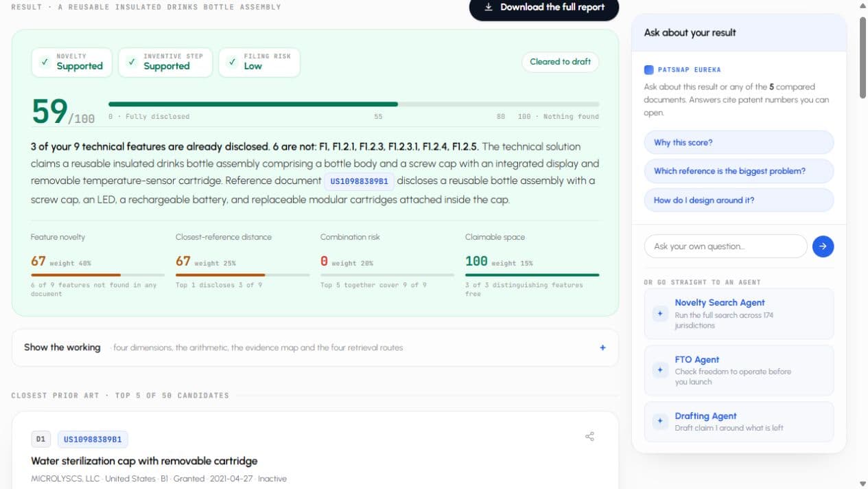Ask Why this score?

tap(739, 143)
